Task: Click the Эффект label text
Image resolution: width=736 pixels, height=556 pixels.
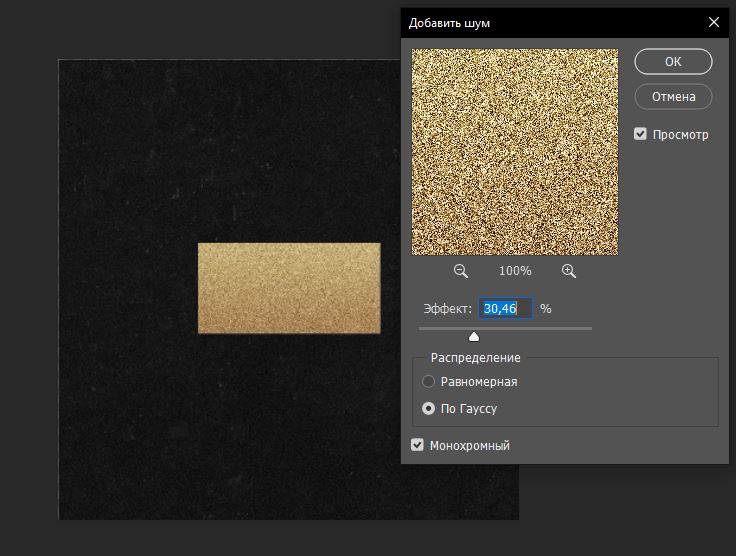Action: click(446, 309)
